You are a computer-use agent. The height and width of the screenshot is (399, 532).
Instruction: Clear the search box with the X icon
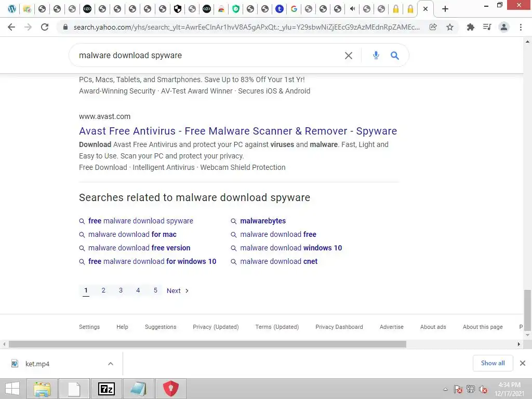tap(349, 55)
